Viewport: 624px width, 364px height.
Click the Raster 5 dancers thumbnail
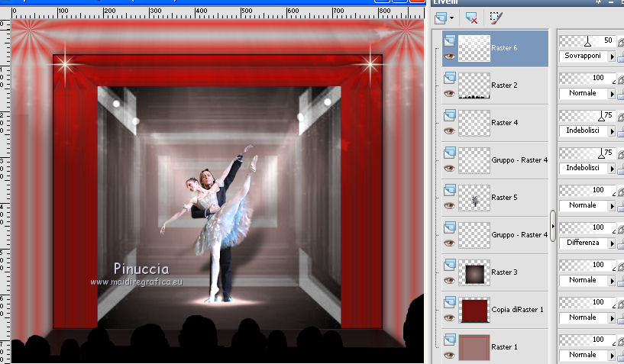pos(474,198)
